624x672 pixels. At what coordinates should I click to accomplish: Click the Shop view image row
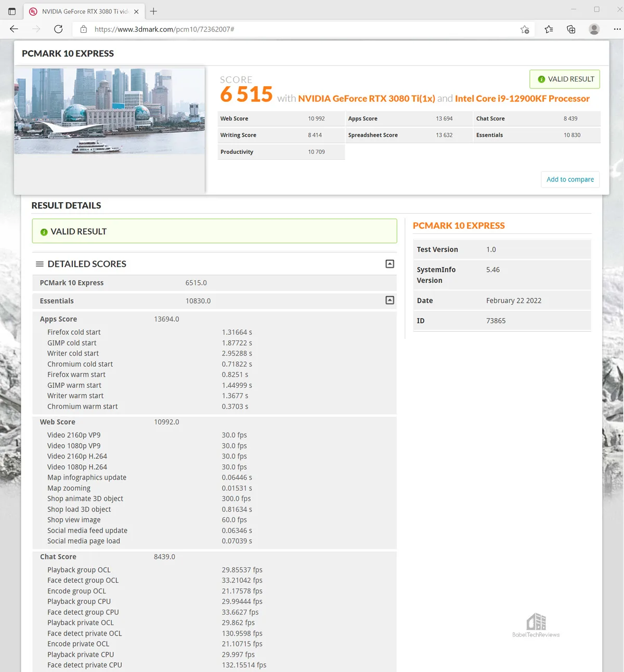(214, 520)
